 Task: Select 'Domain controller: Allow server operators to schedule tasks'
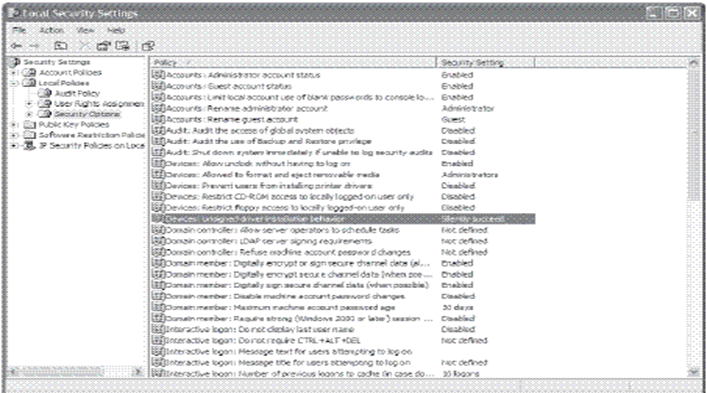coord(282,230)
